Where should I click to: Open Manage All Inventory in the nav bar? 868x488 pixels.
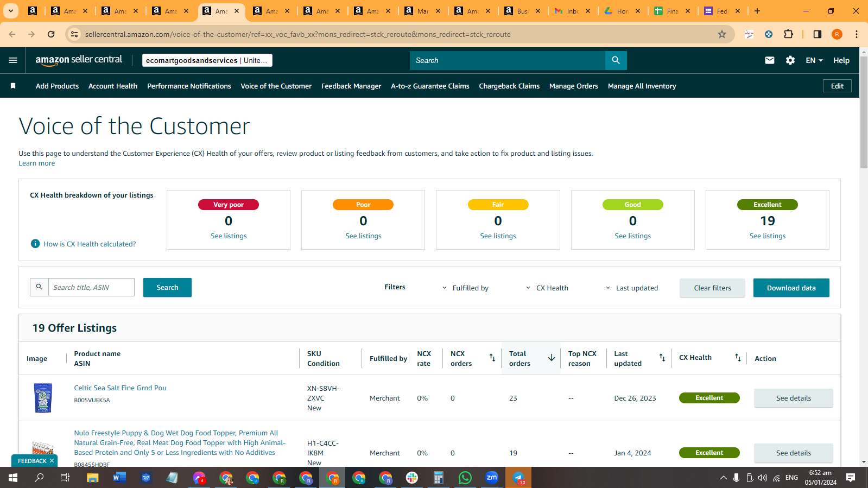click(642, 86)
